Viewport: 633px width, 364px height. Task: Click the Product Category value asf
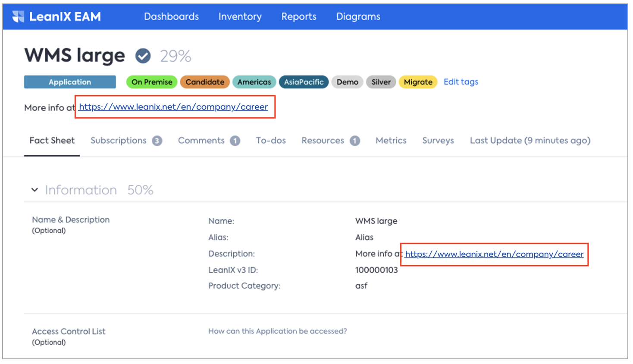click(361, 286)
